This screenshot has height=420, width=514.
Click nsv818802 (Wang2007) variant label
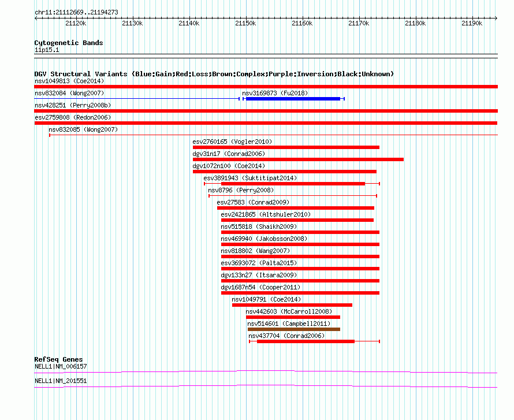pyautogui.click(x=255, y=251)
